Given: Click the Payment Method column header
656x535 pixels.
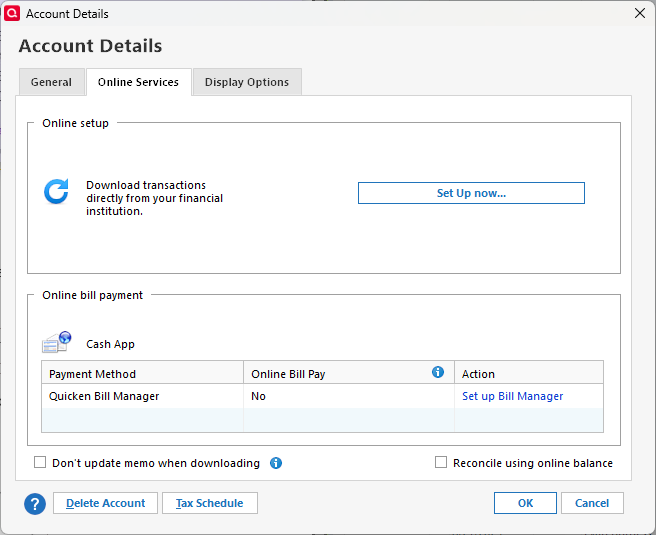Looking at the screenshot, I should click(92, 374).
